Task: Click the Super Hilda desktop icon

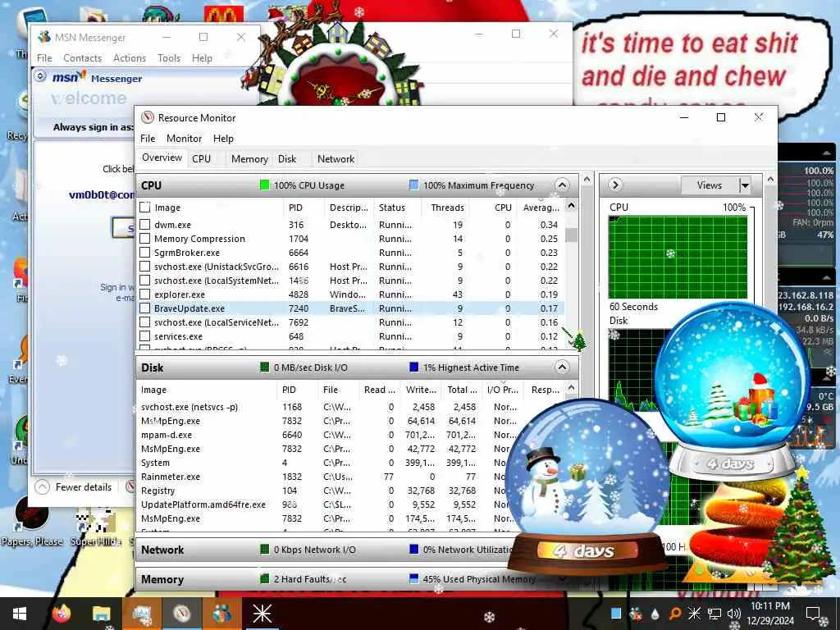Action: click(95, 527)
